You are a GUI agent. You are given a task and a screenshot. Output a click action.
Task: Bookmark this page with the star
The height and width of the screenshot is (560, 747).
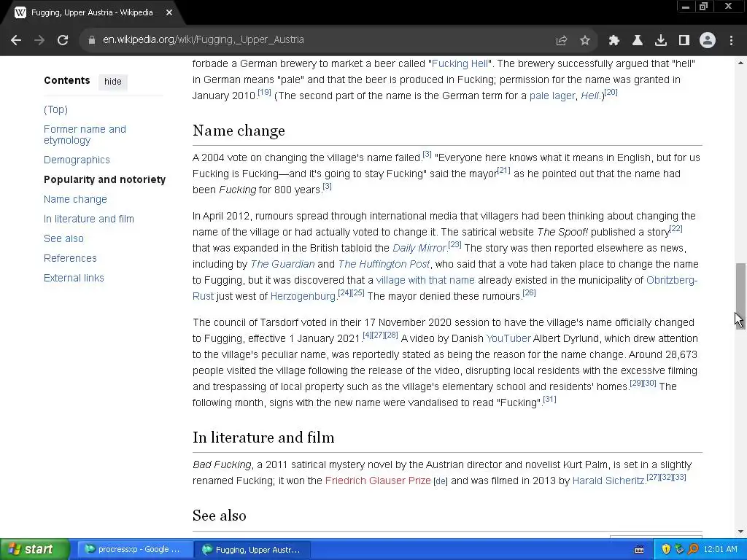585,41
